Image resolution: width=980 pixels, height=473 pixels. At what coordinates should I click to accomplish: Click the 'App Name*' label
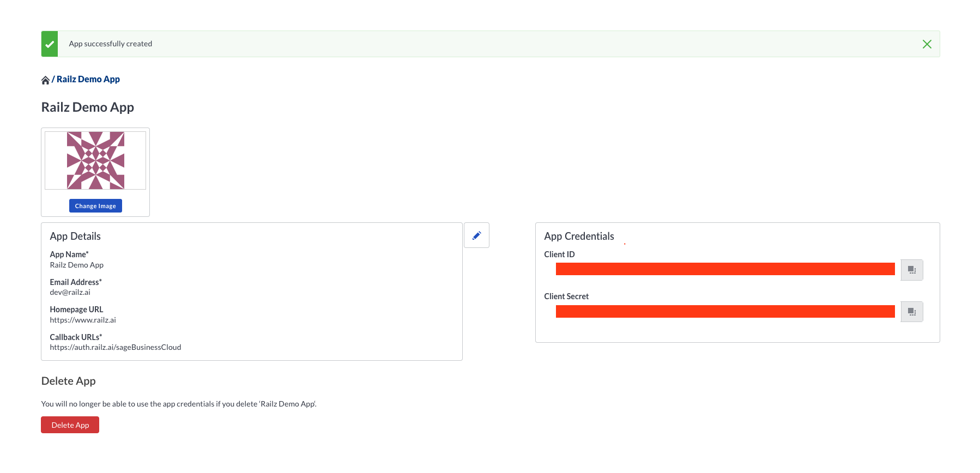tap(69, 254)
